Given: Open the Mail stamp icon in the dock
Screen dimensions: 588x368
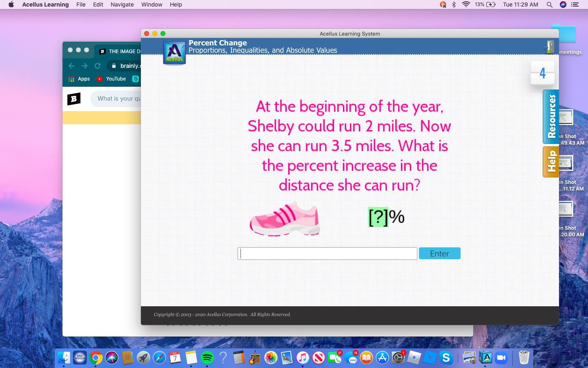Looking at the screenshot, I should point(287,358).
